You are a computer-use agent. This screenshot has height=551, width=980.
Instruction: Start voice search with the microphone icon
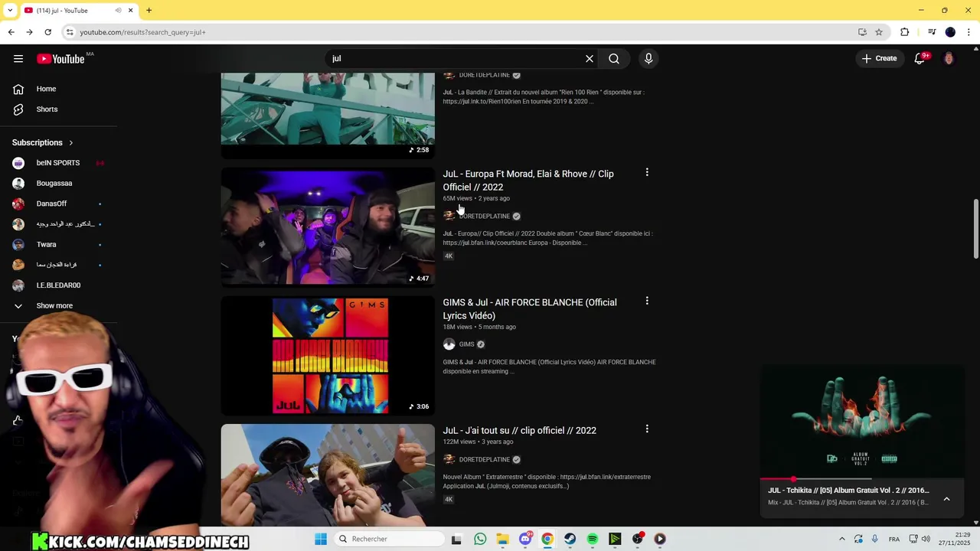point(648,59)
